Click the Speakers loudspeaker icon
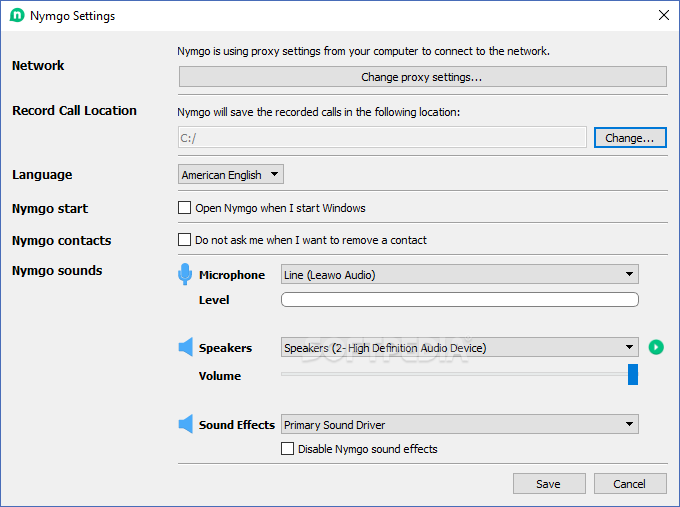Viewport: 680px width, 507px height. click(x=186, y=347)
